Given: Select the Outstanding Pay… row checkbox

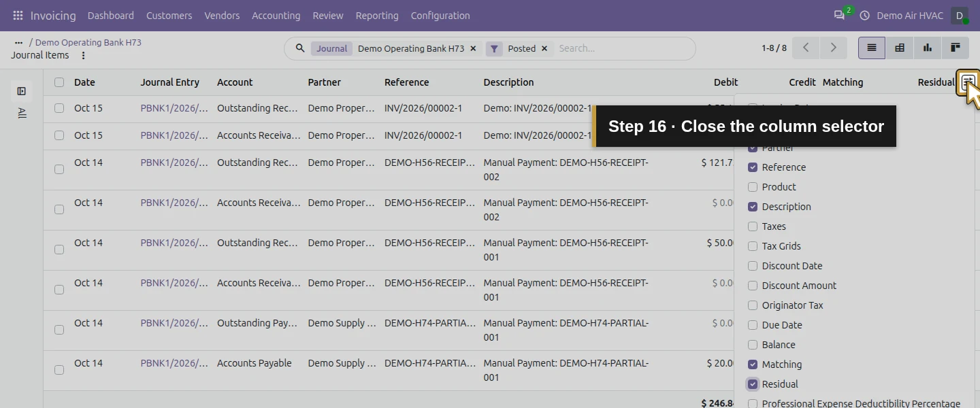Looking at the screenshot, I should [x=59, y=330].
